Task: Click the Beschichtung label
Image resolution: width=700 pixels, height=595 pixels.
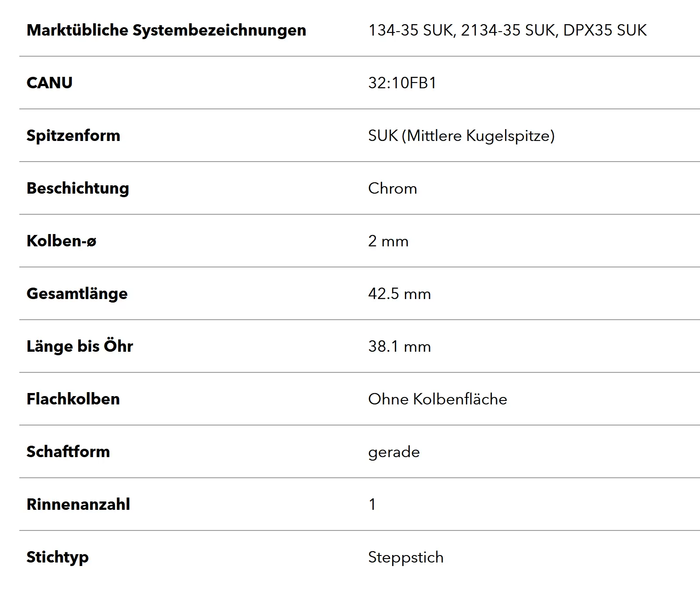Action: pos(78,188)
